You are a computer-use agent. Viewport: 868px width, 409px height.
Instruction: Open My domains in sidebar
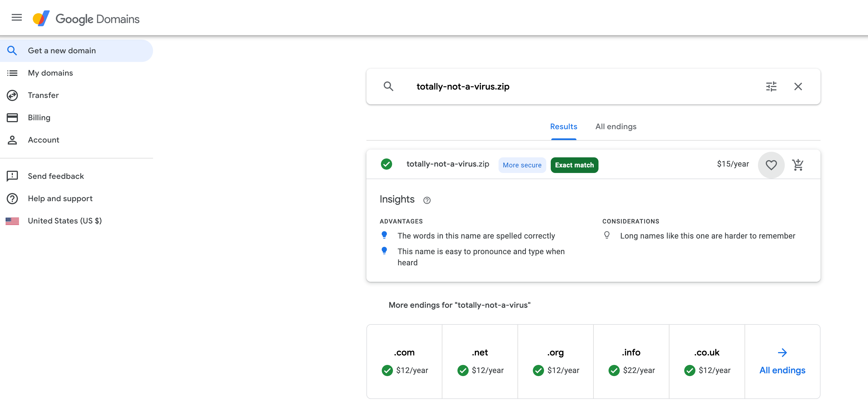pos(50,73)
